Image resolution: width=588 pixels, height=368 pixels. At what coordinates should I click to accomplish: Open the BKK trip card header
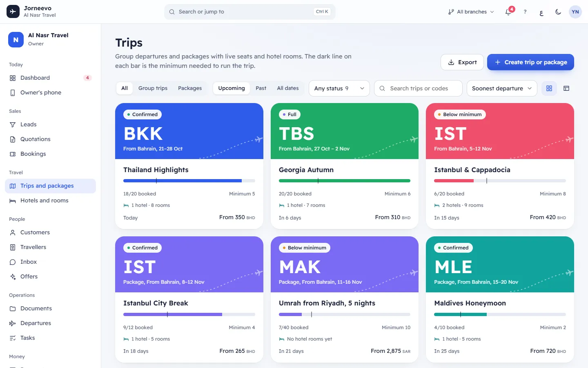(x=189, y=131)
